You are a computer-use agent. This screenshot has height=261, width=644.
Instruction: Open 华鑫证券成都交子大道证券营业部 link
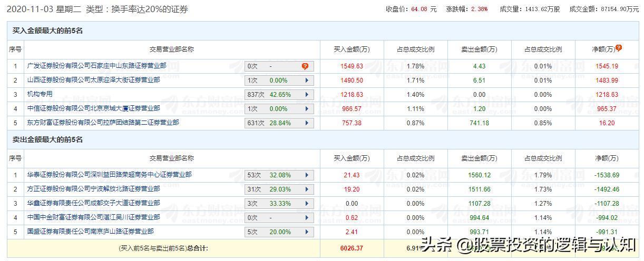click(x=93, y=203)
